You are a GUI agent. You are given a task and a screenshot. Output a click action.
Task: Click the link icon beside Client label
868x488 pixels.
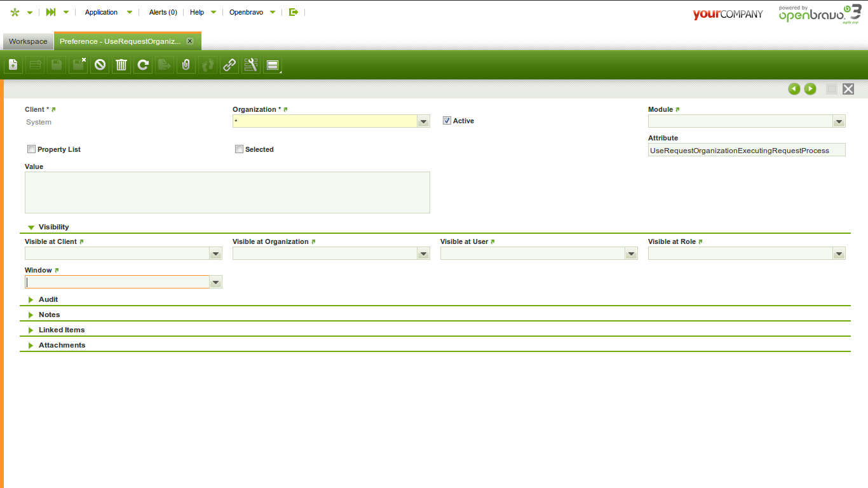(54, 110)
